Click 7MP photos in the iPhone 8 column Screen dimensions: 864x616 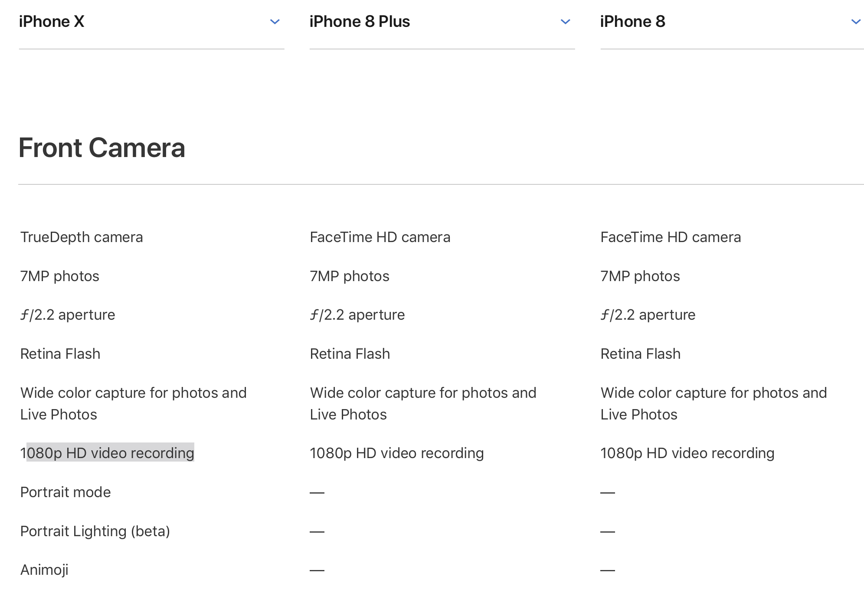pos(640,276)
